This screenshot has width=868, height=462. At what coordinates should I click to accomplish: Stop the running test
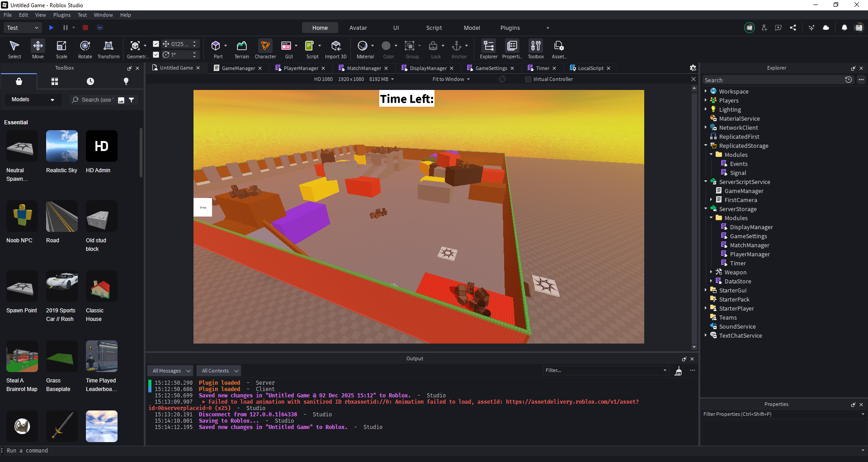pos(85,28)
